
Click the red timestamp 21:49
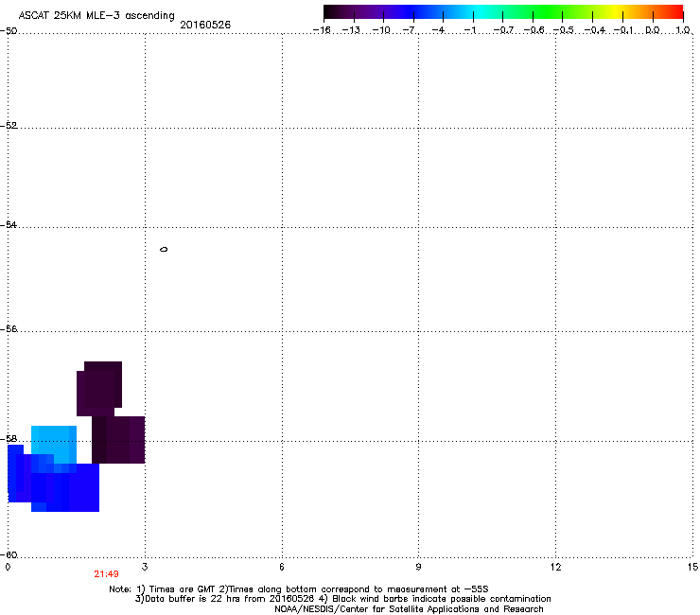pyautogui.click(x=106, y=574)
